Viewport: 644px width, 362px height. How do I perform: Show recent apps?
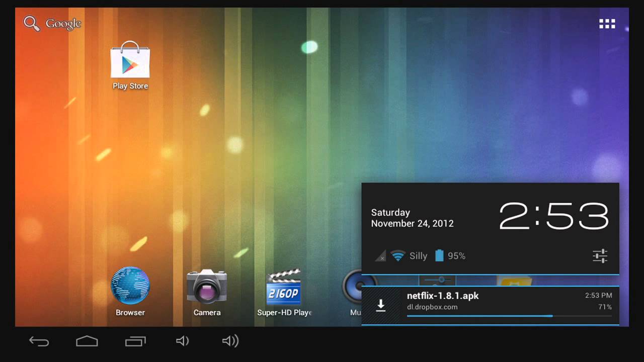pos(135,341)
